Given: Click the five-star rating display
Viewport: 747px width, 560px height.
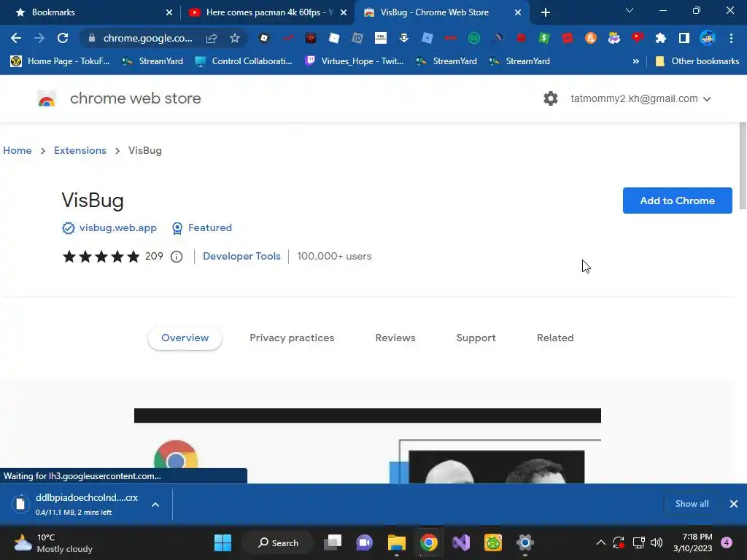Looking at the screenshot, I should pos(101,257).
